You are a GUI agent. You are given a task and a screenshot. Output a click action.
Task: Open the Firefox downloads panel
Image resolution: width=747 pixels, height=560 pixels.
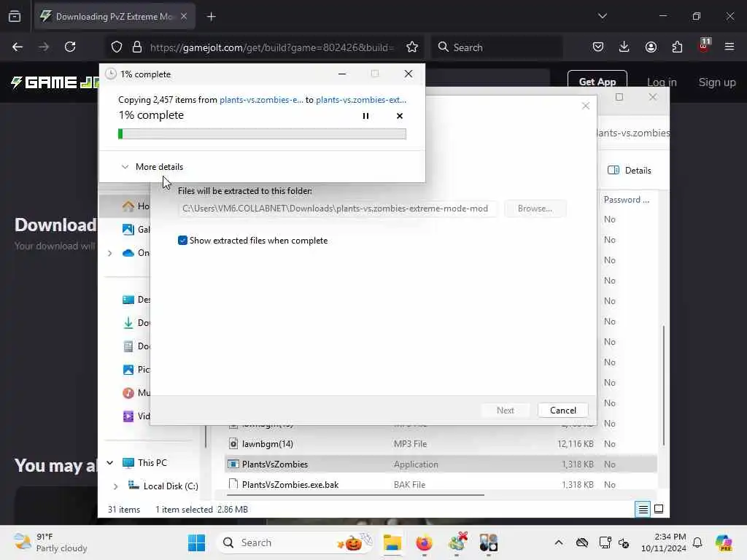624,47
